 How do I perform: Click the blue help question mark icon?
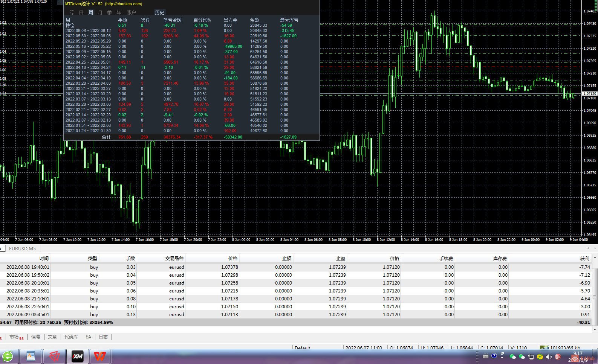coord(494,356)
